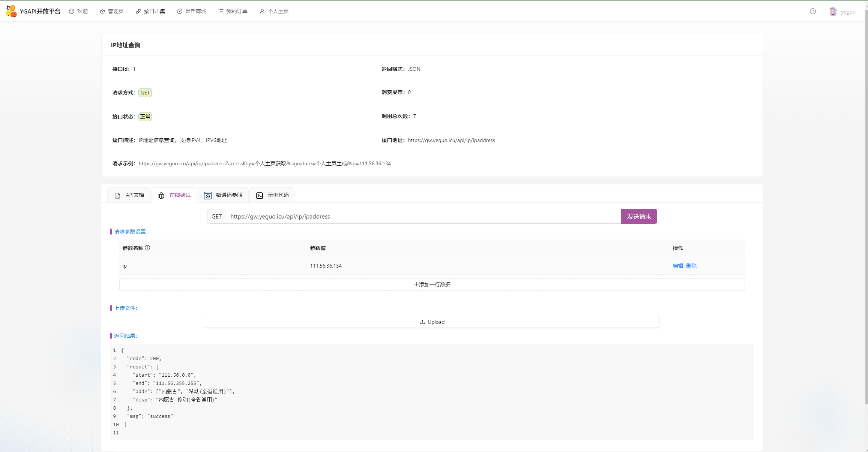The height and width of the screenshot is (452, 868).
Task: Open the help question mark icon
Action: (x=812, y=11)
